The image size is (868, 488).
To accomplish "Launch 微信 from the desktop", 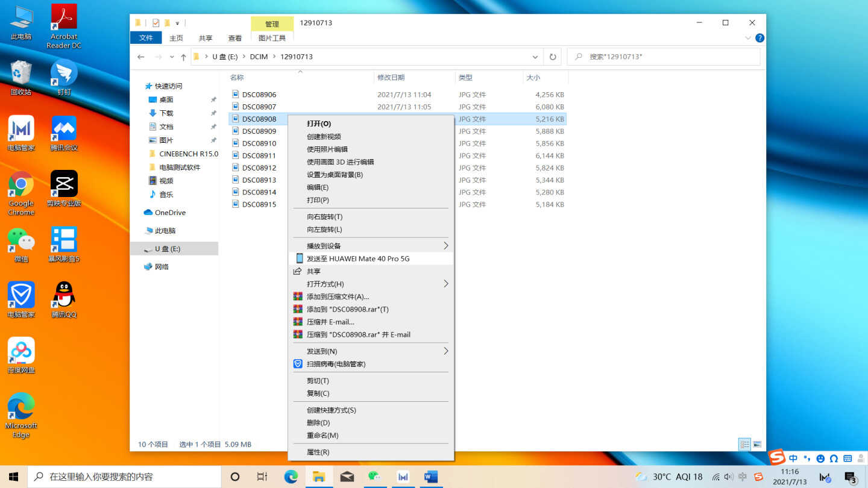I will click(21, 245).
